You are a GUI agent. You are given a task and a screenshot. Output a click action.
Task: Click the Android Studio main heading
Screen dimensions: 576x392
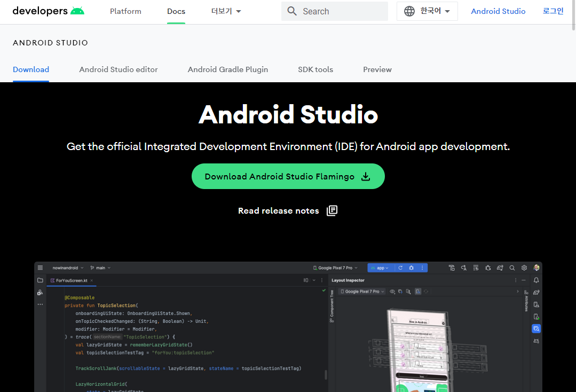pyautogui.click(x=288, y=115)
